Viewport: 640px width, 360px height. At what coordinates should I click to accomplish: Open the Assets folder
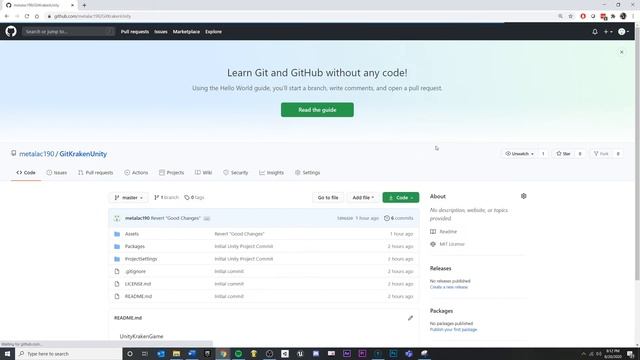point(132,234)
